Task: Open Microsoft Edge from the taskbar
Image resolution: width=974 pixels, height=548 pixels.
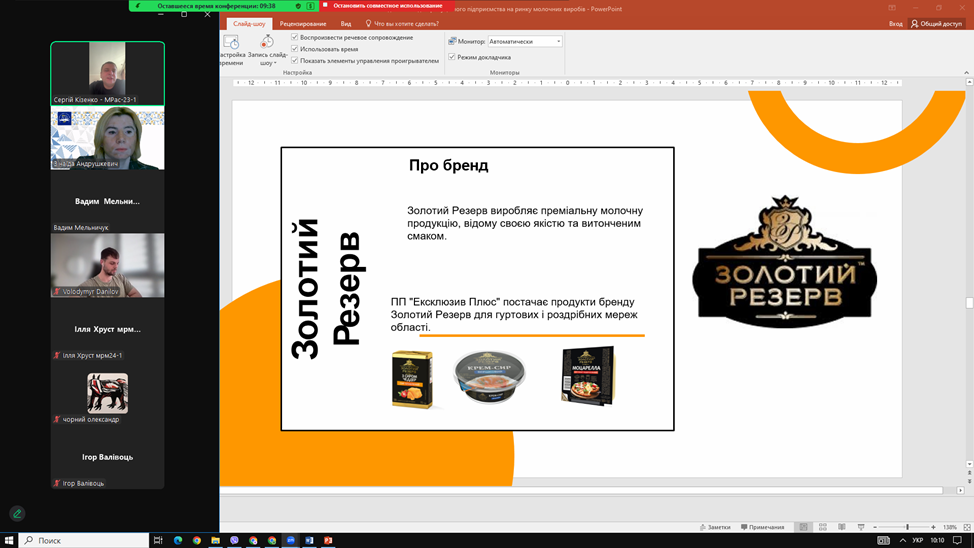Action: point(178,540)
